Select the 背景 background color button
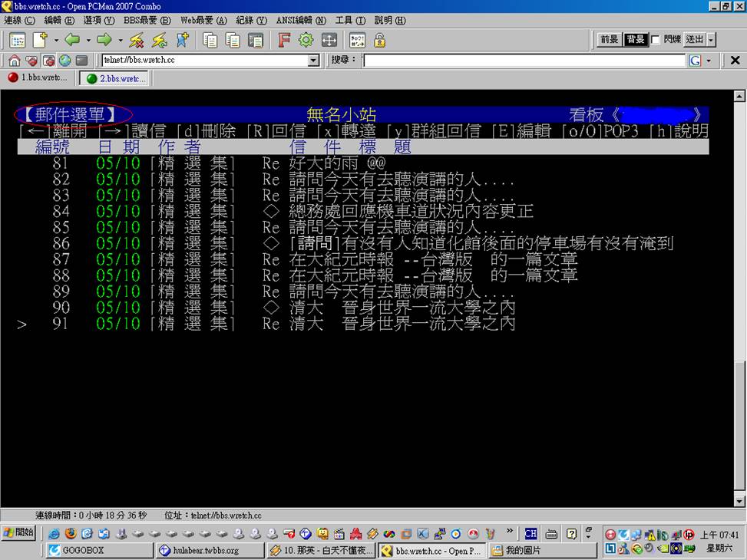This screenshot has height=560, width=747. (635, 40)
